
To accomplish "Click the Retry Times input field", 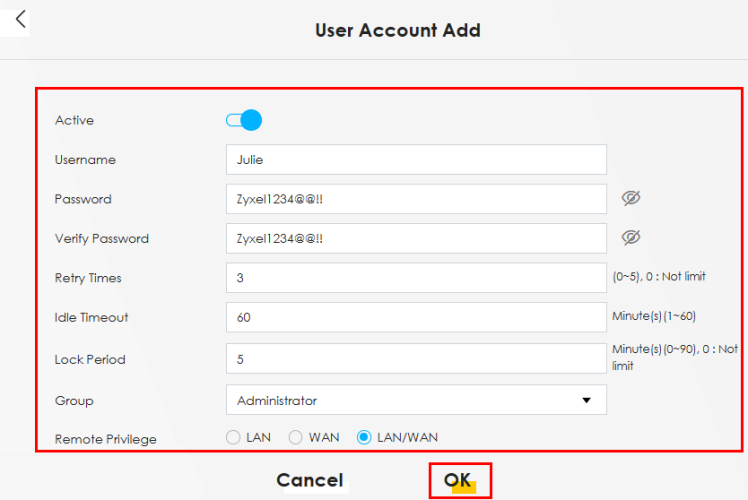I will point(416,277).
